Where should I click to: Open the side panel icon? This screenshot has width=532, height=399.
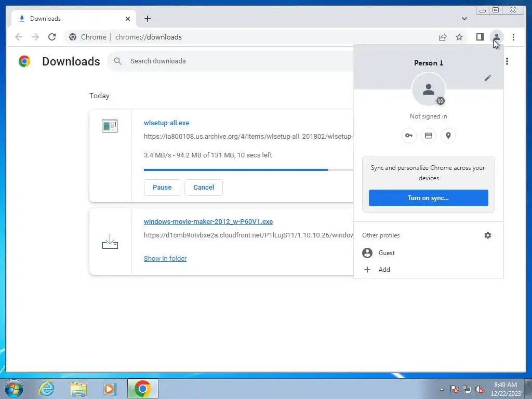[x=480, y=37]
